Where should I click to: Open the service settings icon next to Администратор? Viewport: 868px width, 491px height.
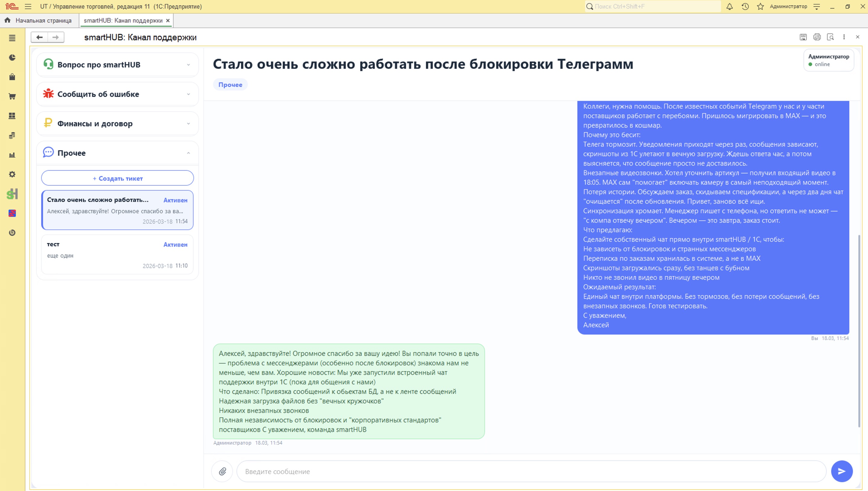pyautogui.click(x=817, y=6)
